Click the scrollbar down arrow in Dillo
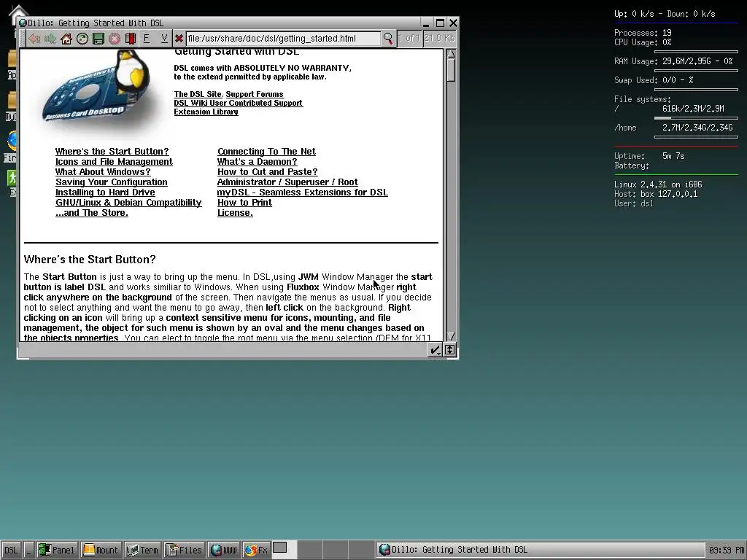 click(451, 336)
